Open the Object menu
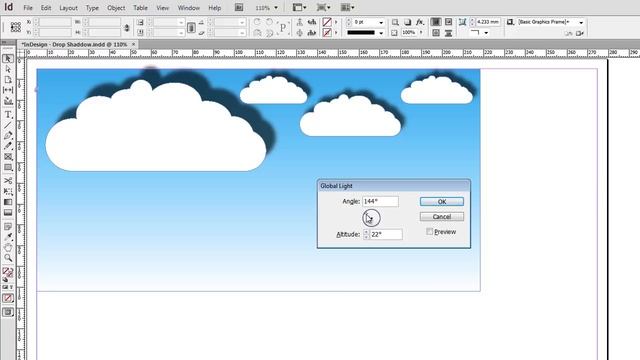The width and height of the screenshot is (640, 360). click(x=116, y=8)
